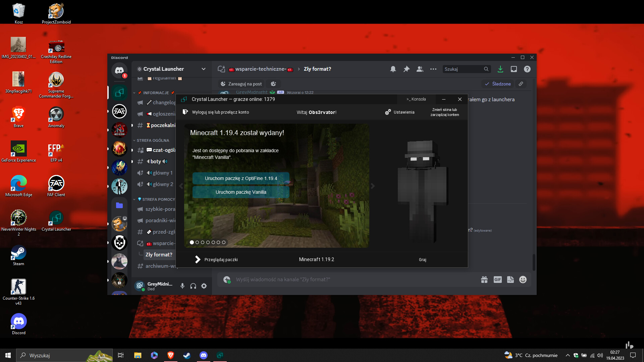Deafen audio with headphones icon
This screenshot has height=362, width=644.
(193, 286)
